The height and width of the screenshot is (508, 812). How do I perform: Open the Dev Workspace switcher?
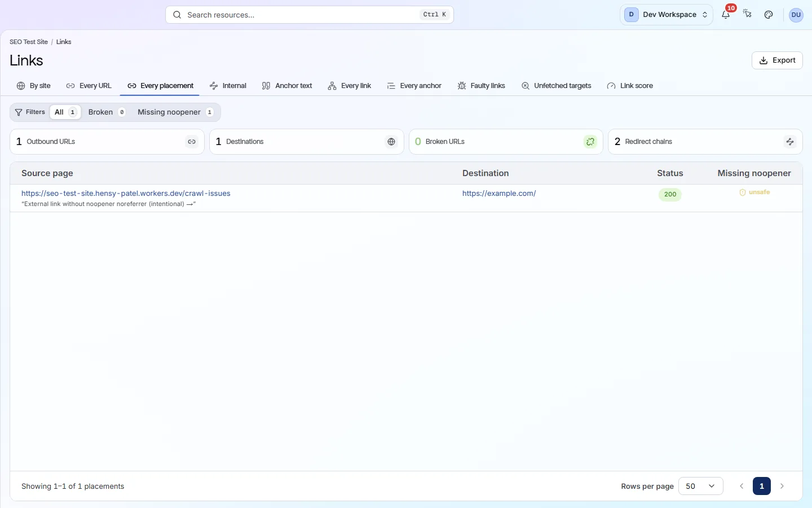pos(666,15)
